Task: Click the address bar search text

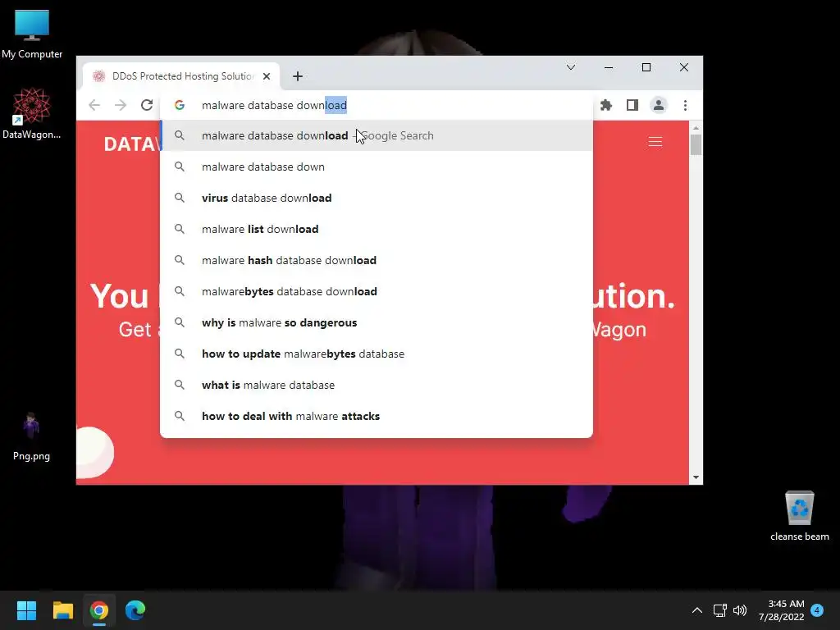Action: click(274, 105)
